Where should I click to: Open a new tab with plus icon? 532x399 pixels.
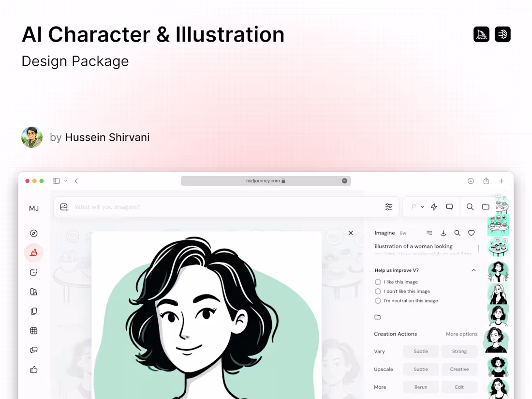pyautogui.click(x=502, y=181)
